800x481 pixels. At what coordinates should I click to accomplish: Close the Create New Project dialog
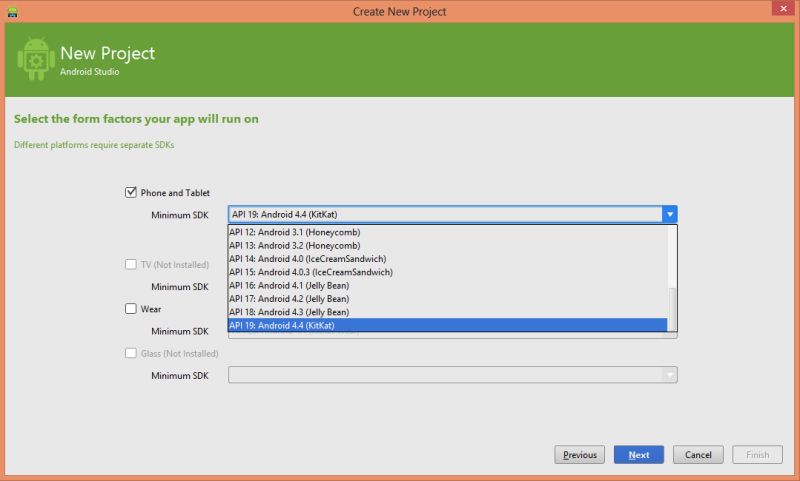click(783, 9)
